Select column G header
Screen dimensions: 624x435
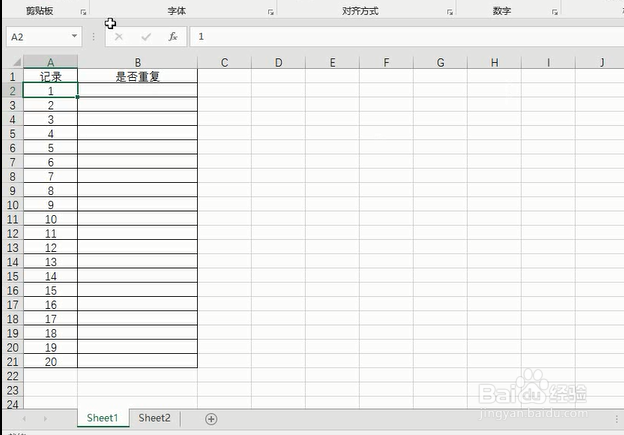pyautogui.click(x=440, y=62)
